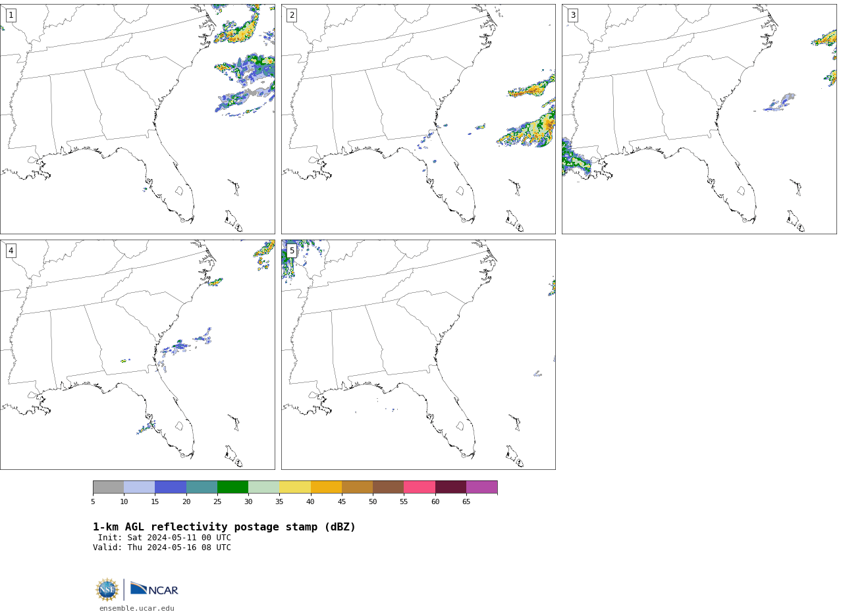This screenshot has height=616, width=843.
Task: Click the light blue 10-15 dBZ swatch
Action: pyautogui.click(x=140, y=487)
